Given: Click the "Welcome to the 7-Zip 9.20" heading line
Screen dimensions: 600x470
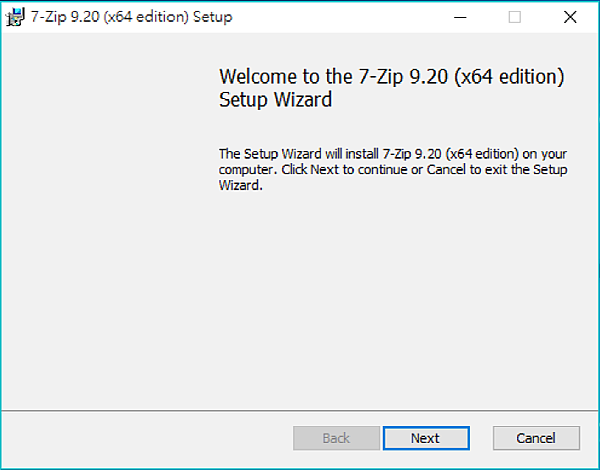Looking at the screenshot, I should [x=392, y=77].
